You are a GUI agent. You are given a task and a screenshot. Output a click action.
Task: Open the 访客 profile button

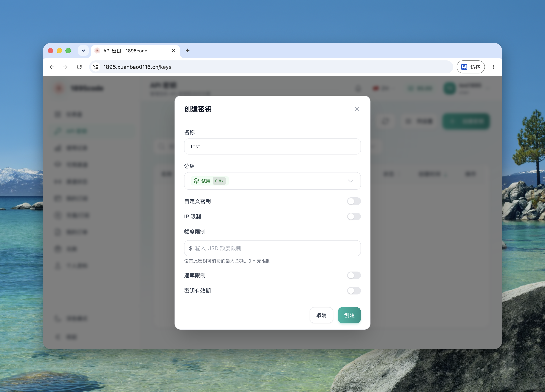[x=470, y=67]
